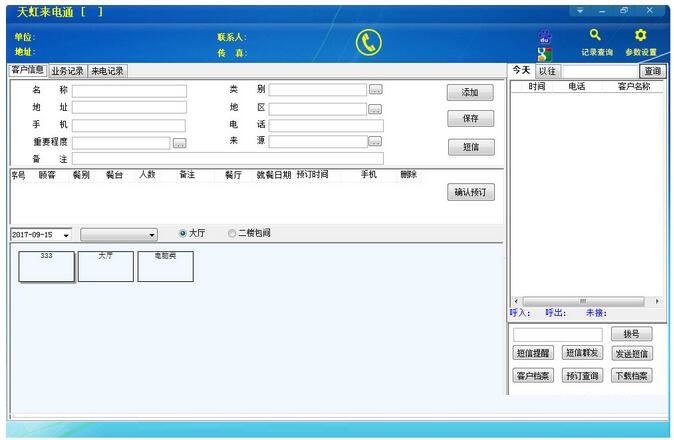Image resolution: width=674 pixels, height=440 pixels.
Task: Click the 确认预订 button
Action: [470, 193]
